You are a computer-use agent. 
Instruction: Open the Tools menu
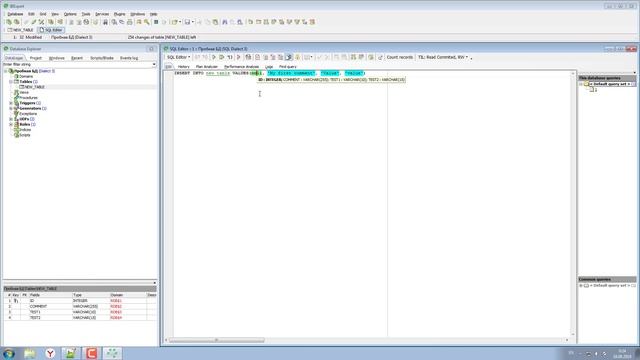point(86,14)
